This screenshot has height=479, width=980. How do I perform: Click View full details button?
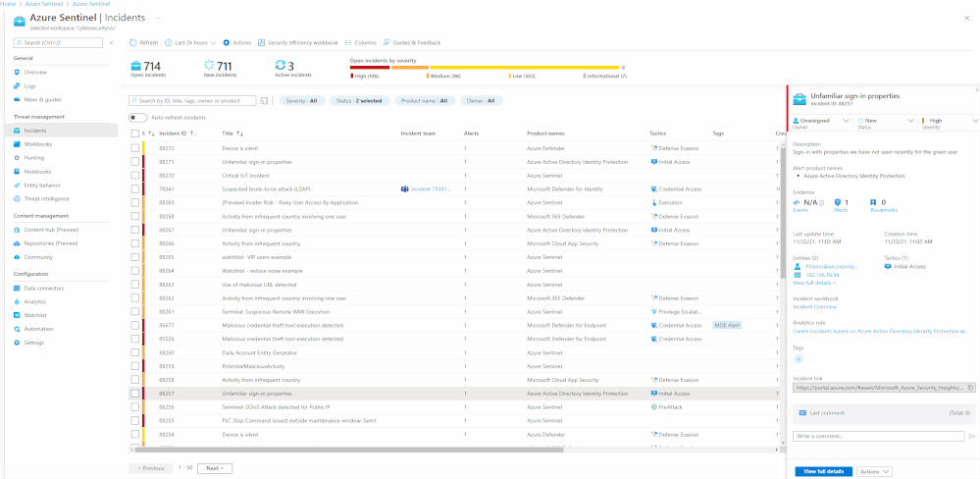click(x=824, y=471)
